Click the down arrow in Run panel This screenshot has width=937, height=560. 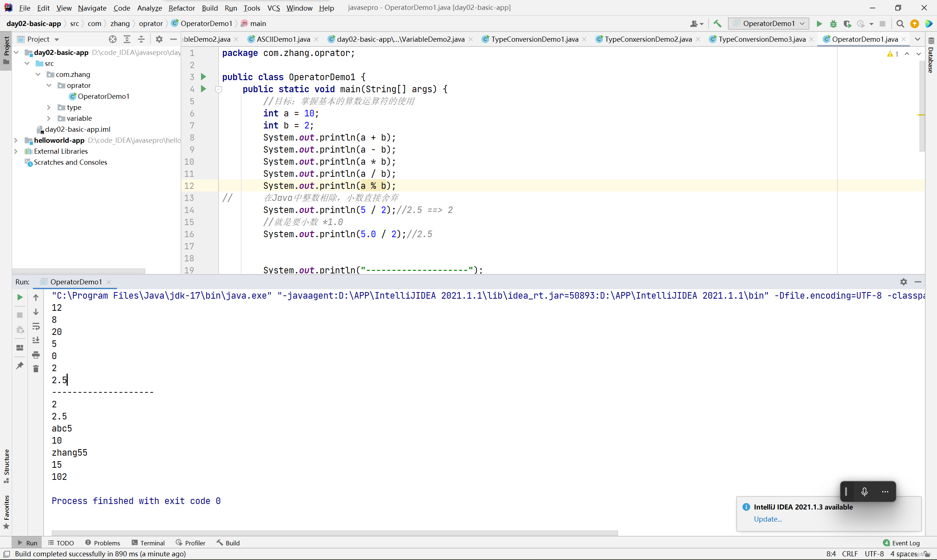point(36,312)
